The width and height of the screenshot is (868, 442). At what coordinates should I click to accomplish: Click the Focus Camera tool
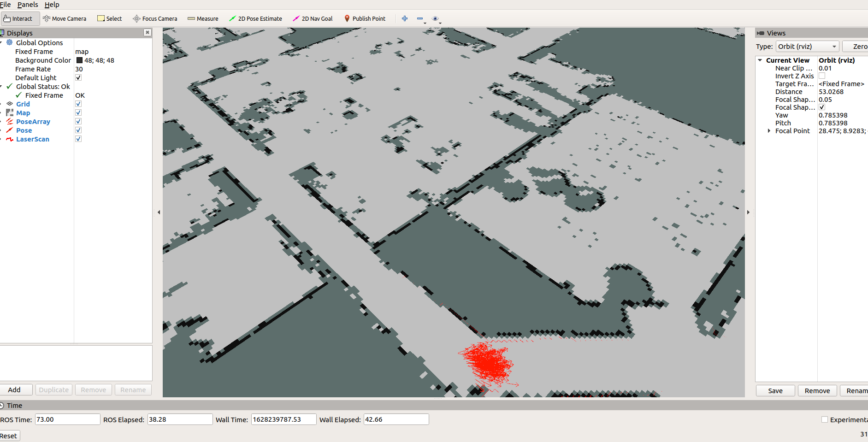click(x=155, y=18)
